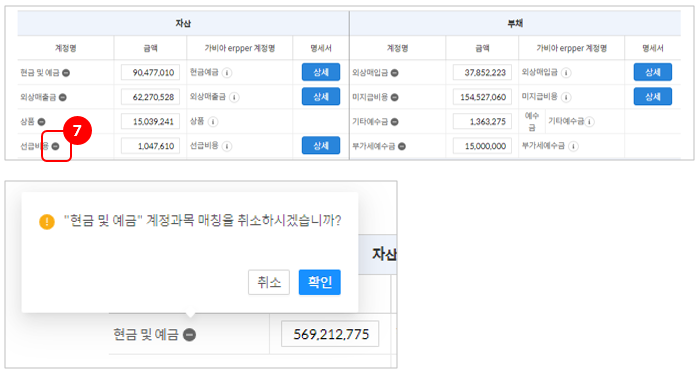The width and height of the screenshot is (700, 374).
Task: Show info icon beside erpper 부가세예수금
Action: [573, 146]
